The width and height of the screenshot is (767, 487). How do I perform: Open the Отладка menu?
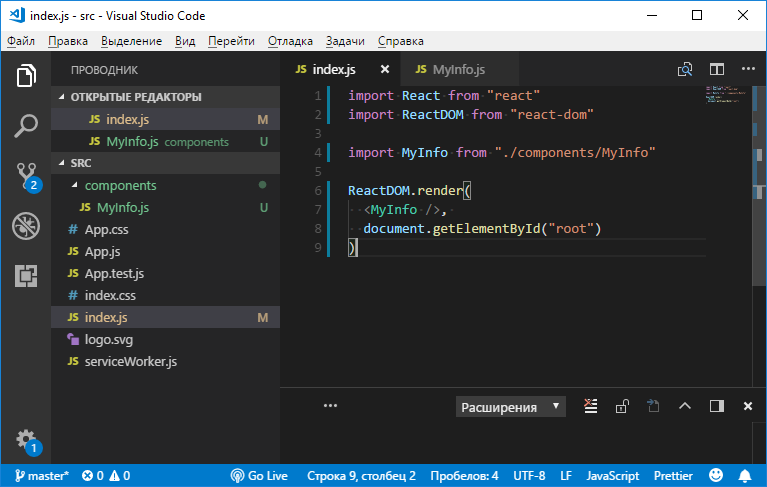290,41
